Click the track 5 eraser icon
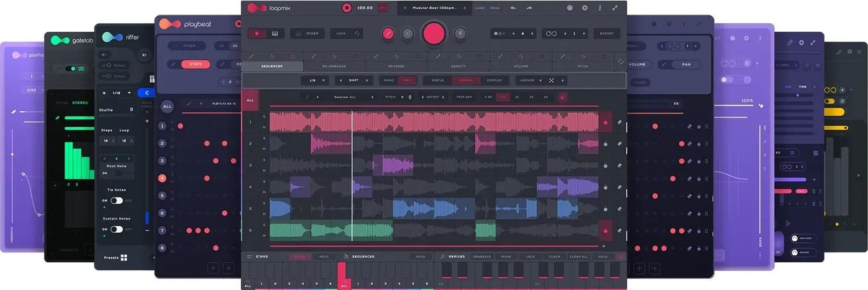The width and height of the screenshot is (868, 290). coord(620,208)
